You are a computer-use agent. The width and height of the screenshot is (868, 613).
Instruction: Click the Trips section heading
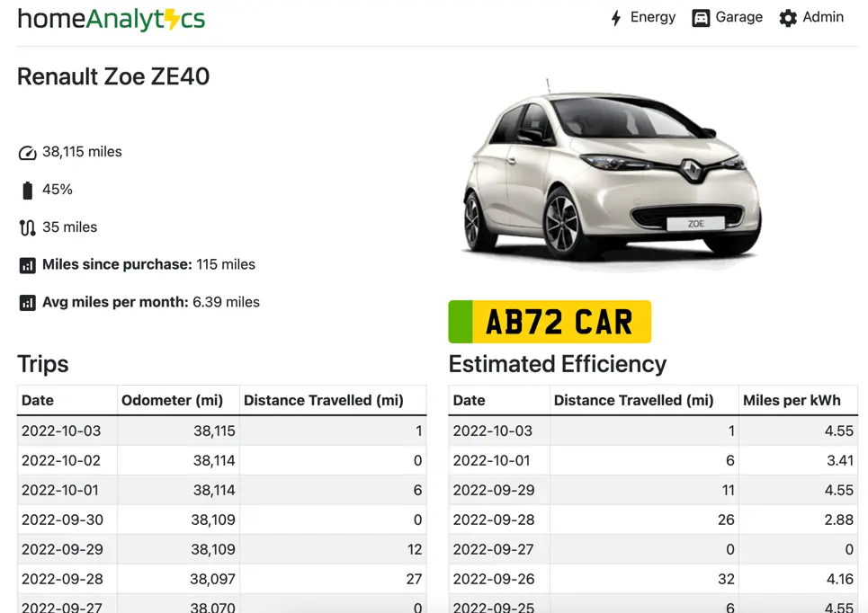tap(42, 364)
